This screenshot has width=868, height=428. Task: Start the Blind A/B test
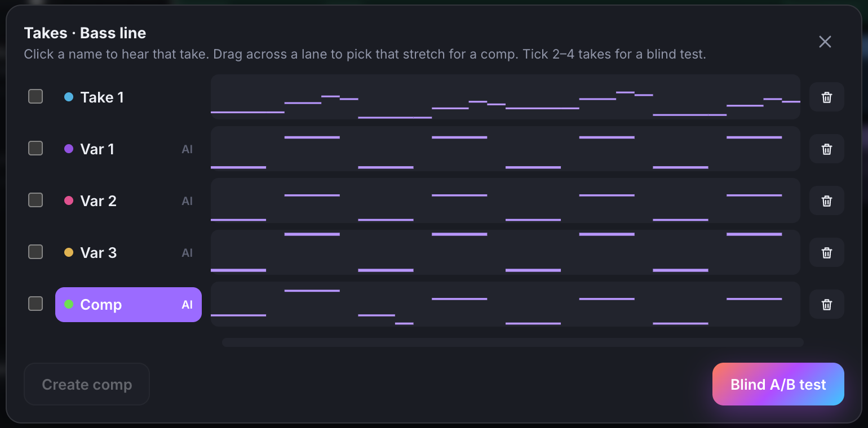coord(778,384)
